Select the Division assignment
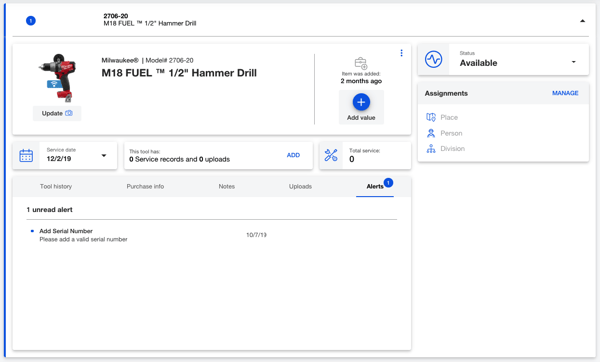Image resolution: width=600 pixels, height=362 pixels. 452,148
